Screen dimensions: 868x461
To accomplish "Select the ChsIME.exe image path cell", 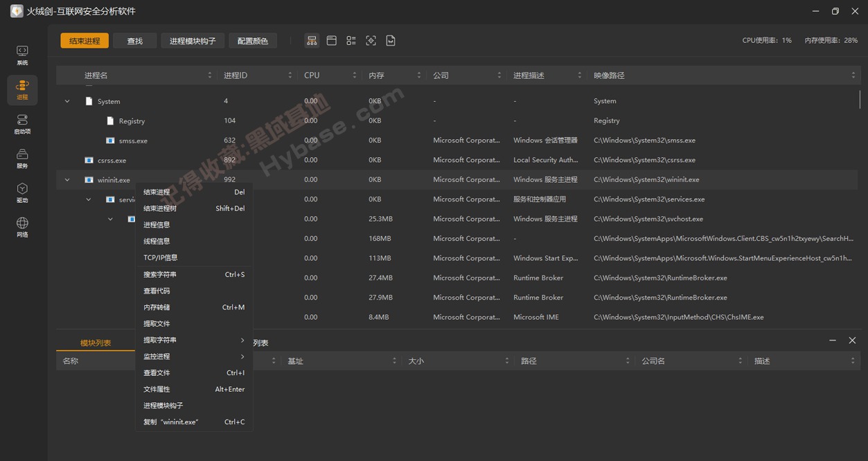I will pos(679,317).
